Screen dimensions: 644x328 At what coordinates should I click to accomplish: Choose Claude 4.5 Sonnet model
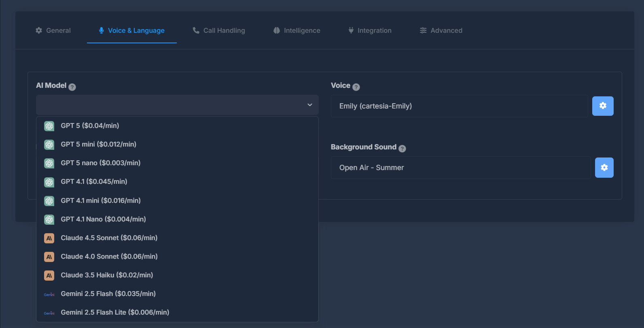[177, 238]
